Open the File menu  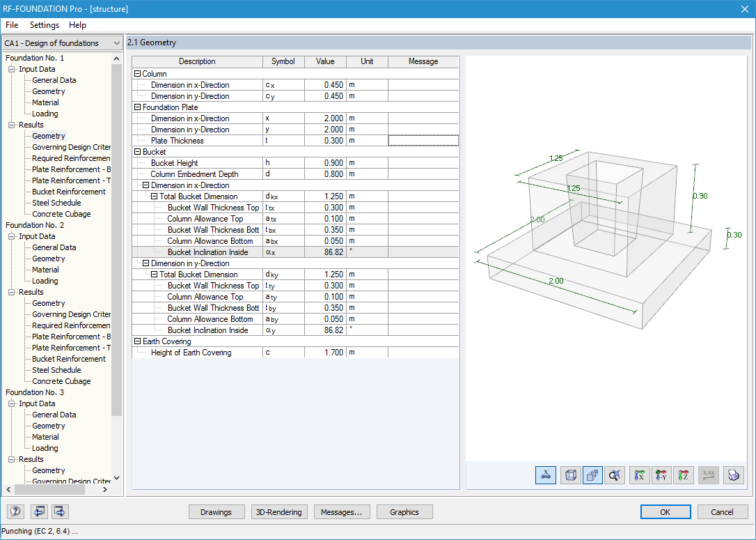[12, 25]
